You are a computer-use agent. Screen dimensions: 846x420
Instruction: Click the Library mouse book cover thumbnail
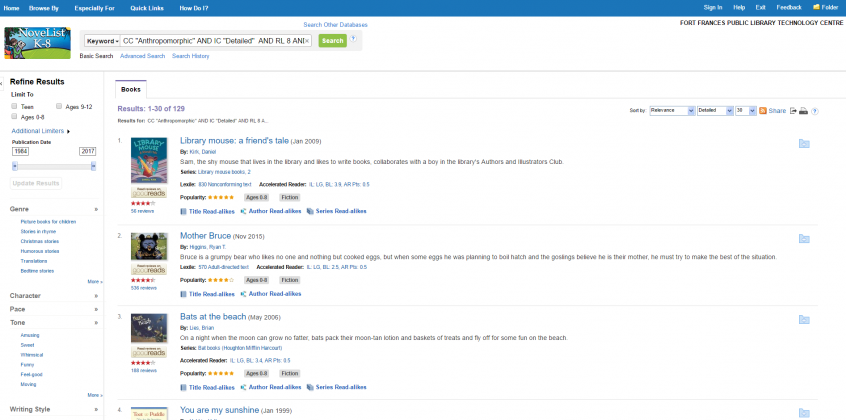pos(149,171)
